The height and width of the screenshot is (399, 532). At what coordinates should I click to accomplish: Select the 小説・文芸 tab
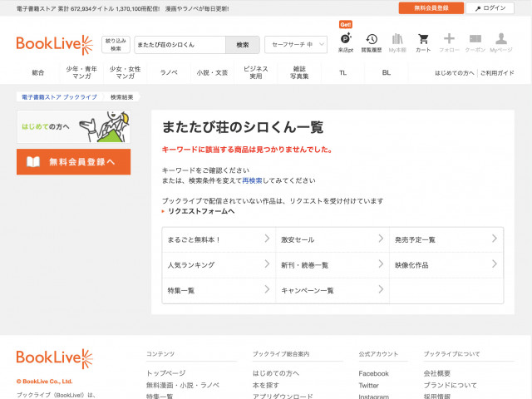pyautogui.click(x=212, y=72)
